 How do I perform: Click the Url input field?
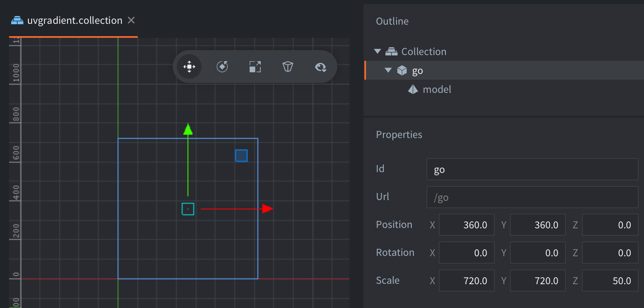point(532,197)
